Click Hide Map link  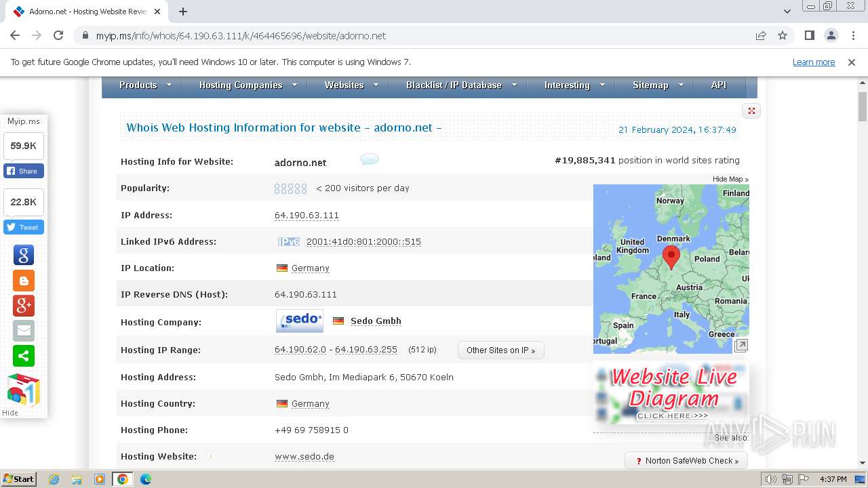click(x=730, y=179)
